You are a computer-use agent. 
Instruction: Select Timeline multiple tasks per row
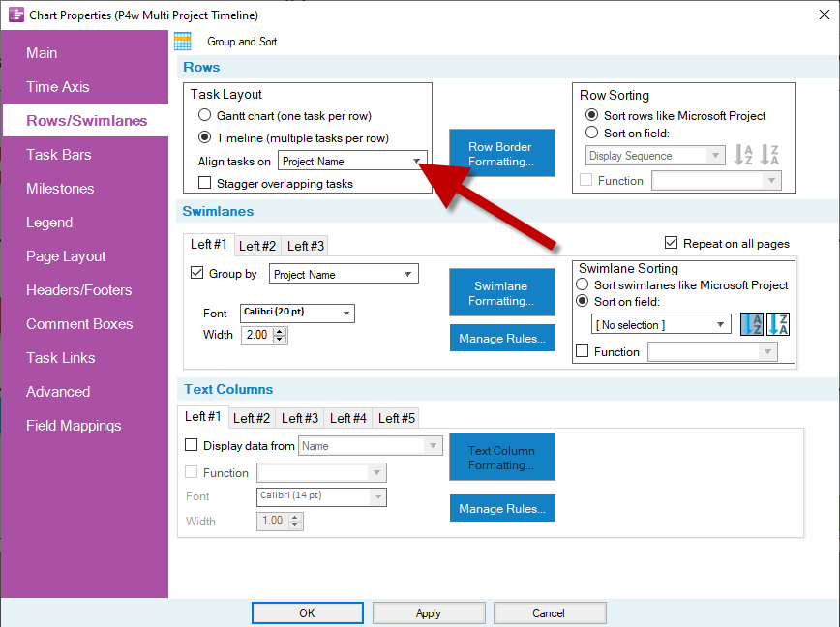205,137
